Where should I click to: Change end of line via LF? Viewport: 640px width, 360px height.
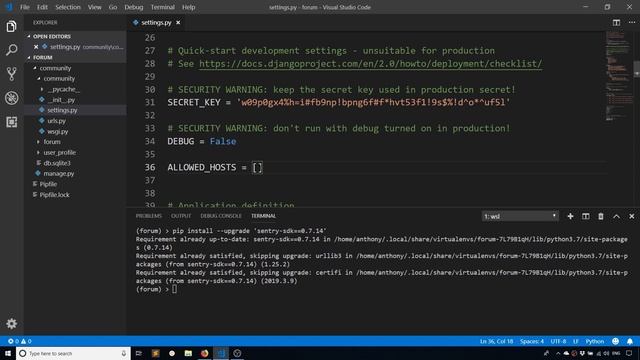576,341
